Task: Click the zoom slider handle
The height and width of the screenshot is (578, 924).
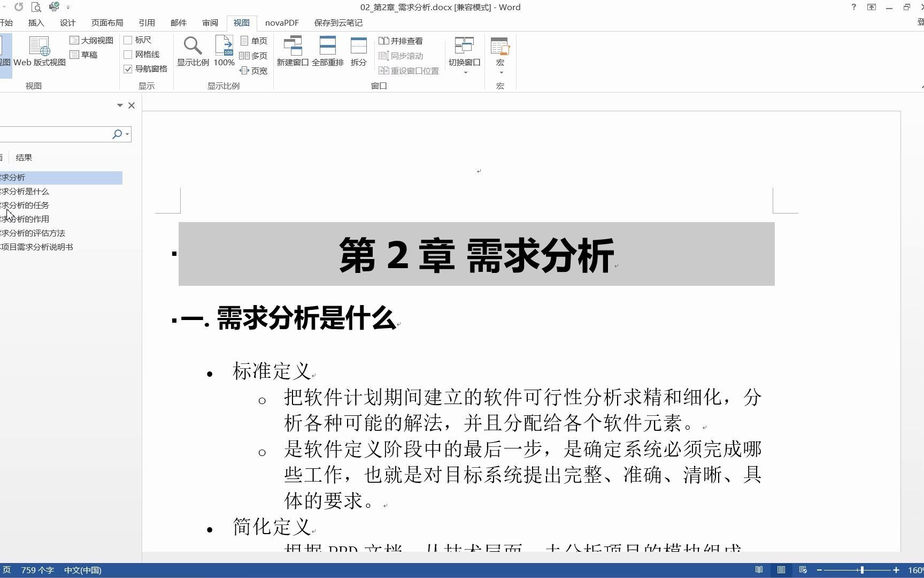Action: pos(862,570)
